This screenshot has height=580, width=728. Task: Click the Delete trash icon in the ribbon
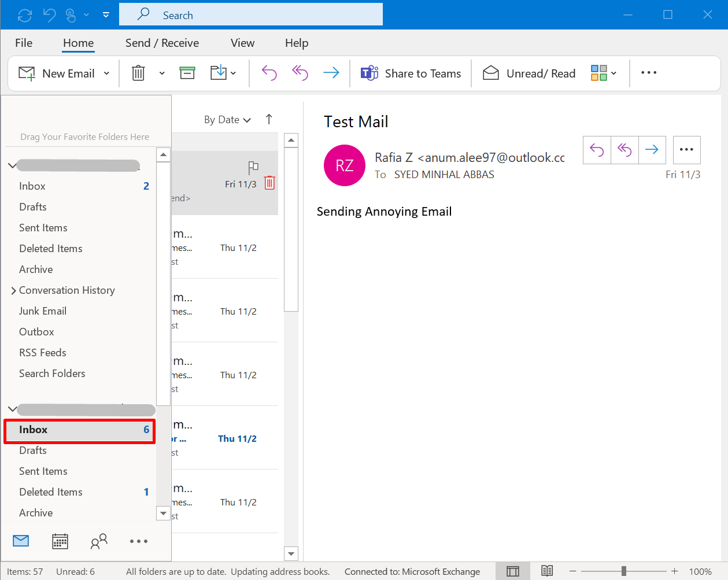138,73
